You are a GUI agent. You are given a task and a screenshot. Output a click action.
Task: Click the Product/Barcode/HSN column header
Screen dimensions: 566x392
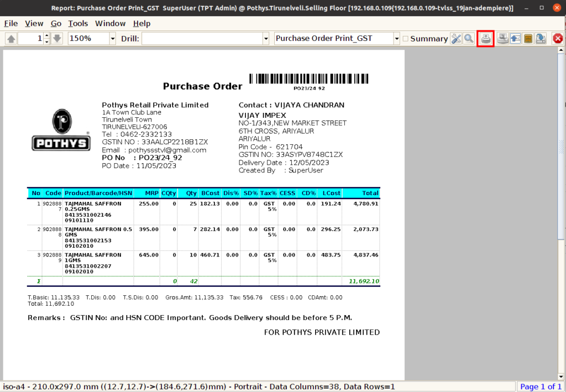coord(98,193)
